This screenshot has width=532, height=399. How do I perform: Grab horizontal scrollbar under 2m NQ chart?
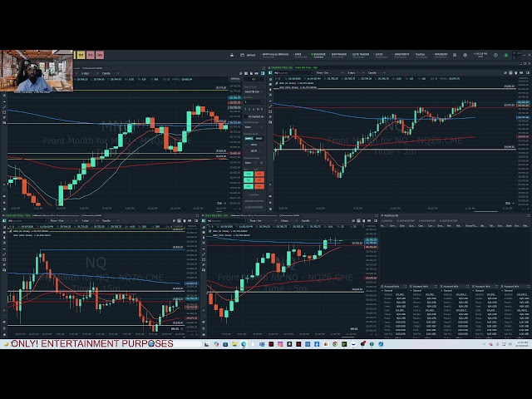[x=485, y=211]
